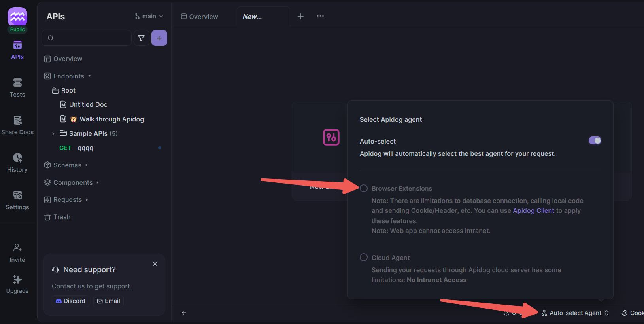Click the Components layers icon
644x324 pixels.
coord(47,182)
